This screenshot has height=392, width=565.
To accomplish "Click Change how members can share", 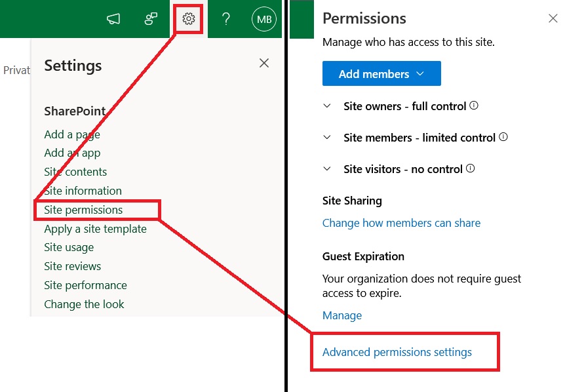I will click(x=401, y=223).
